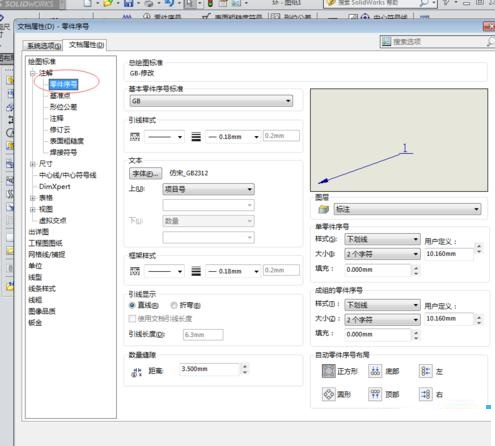Click the line thickness icon under 引线样式
This screenshot has height=446, width=495.
[196, 137]
